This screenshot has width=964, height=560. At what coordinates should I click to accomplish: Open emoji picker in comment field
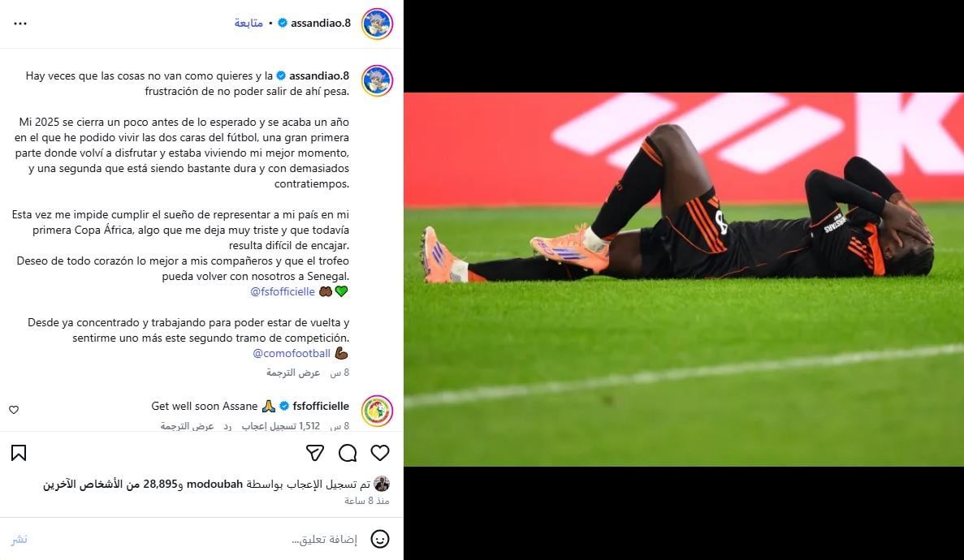tap(380, 539)
